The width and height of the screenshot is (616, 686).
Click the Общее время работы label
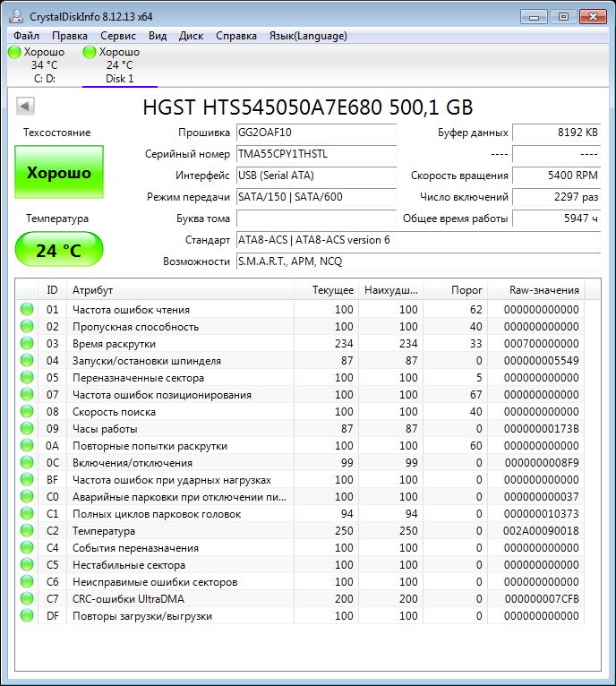456,219
